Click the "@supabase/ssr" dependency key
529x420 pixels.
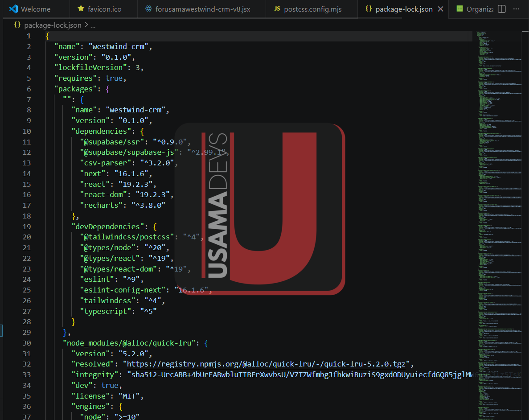click(x=112, y=142)
